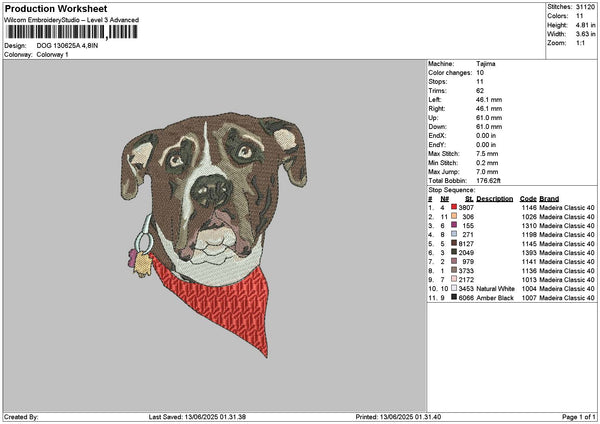Screen dimensions: 600x424
Task: Click thread code '1198'
Action: point(529,235)
